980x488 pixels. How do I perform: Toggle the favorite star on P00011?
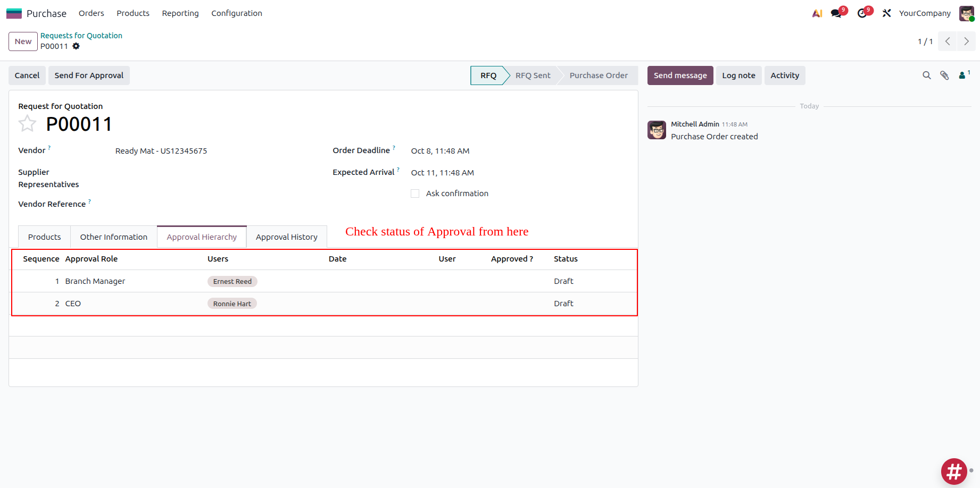click(27, 123)
